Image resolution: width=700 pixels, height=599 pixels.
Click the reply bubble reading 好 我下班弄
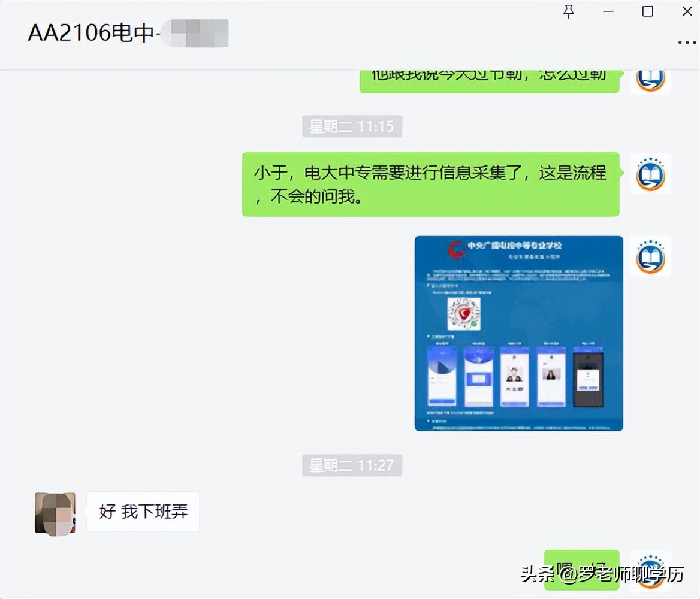click(143, 512)
